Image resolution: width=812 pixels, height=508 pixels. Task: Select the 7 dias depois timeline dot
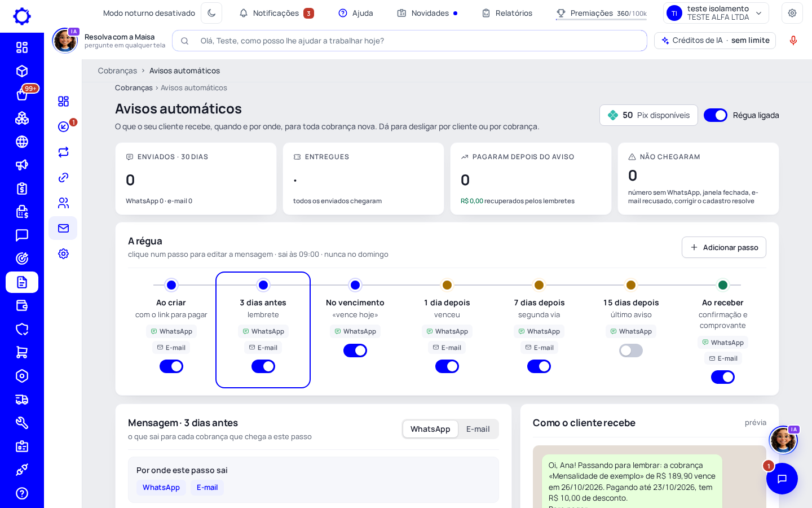click(539, 285)
